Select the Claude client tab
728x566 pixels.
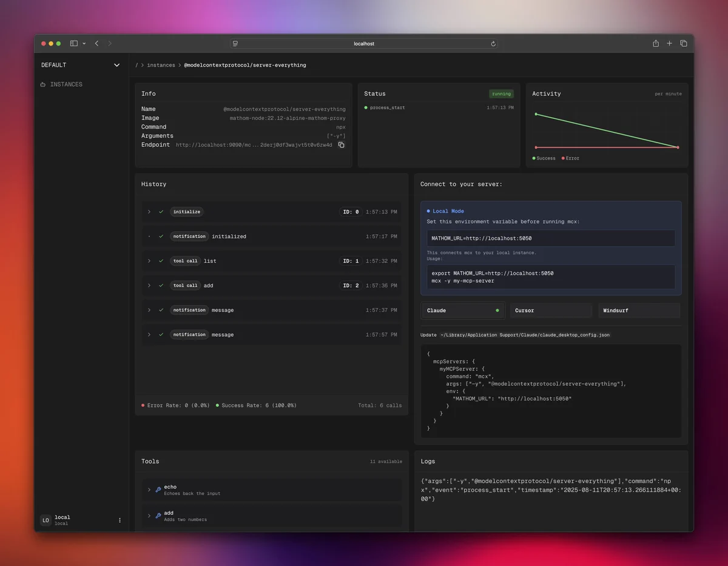coord(463,311)
